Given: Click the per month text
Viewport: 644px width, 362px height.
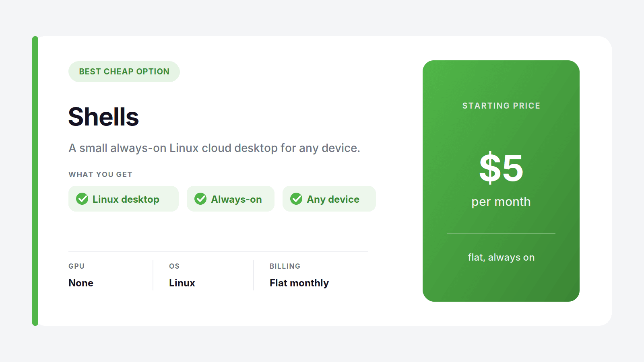Looking at the screenshot, I should [501, 202].
